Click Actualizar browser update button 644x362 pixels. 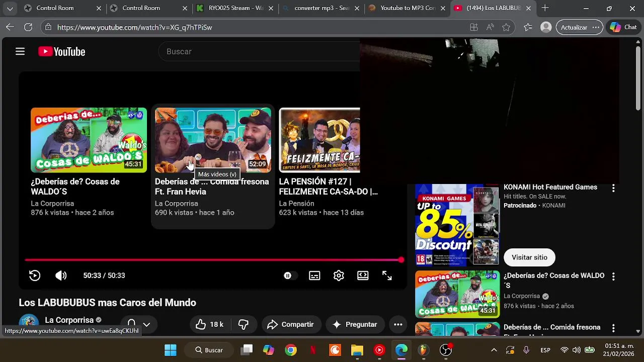tap(579, 27)
